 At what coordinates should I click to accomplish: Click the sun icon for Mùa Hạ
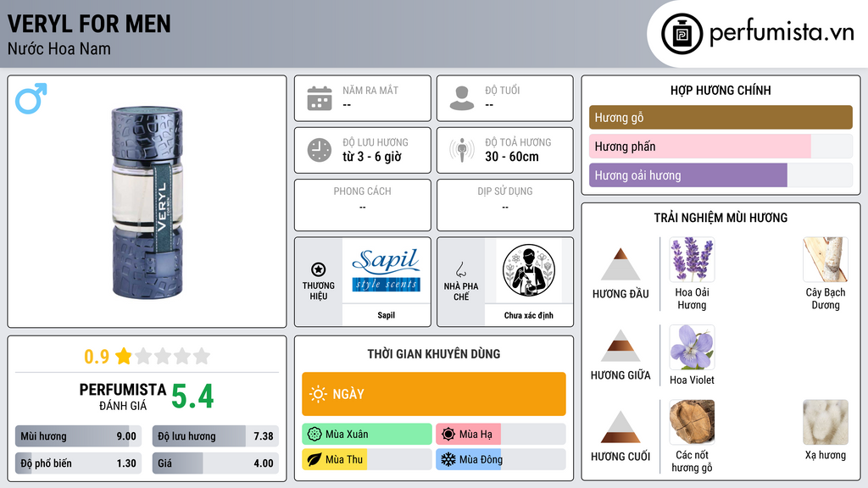(448, 435)
